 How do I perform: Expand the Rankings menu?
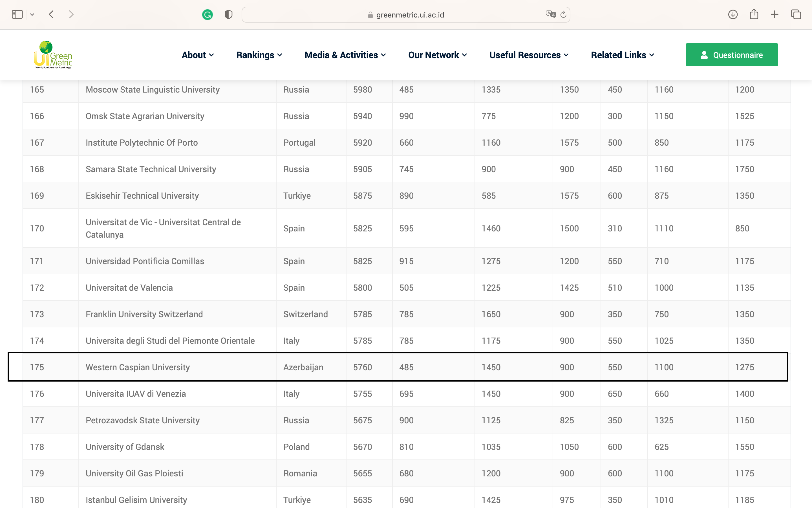point(259,55)
